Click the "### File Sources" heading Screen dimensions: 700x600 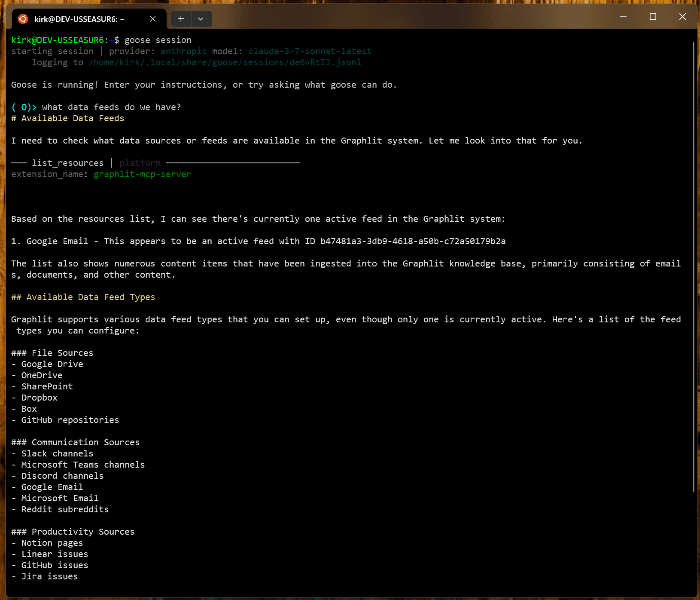point(52,353)
